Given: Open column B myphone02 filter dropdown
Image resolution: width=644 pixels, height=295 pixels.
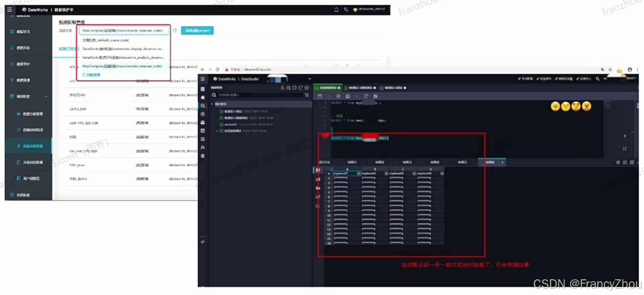Looking at the screenshot, I should point(387,173).
